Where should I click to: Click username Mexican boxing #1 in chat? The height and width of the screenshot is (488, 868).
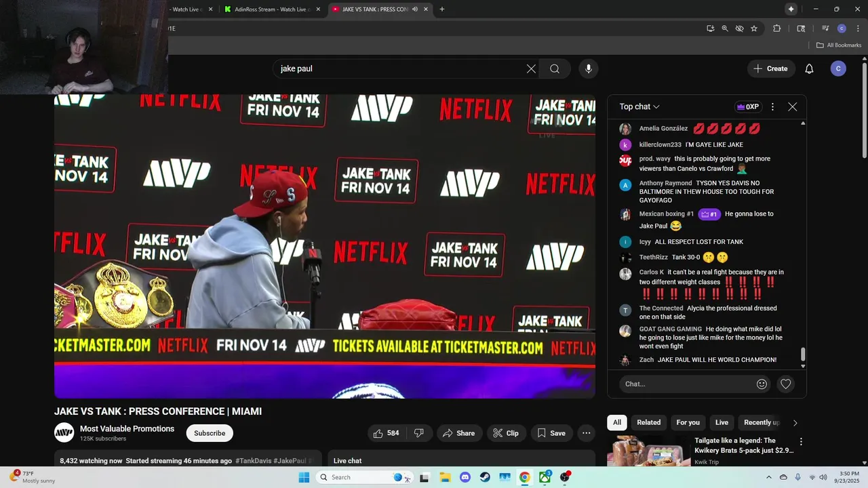point(666,214)
